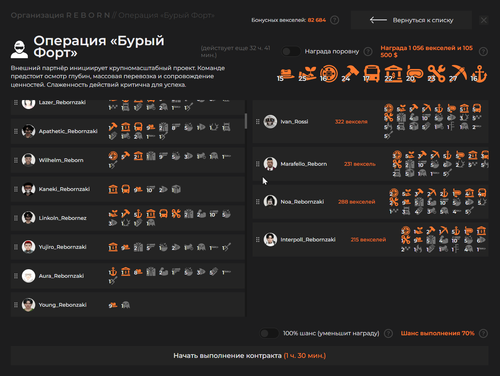Open help icon beside 100% шанс
The height and width of the screenshot is (376, 500).
[x=388, y=333]
